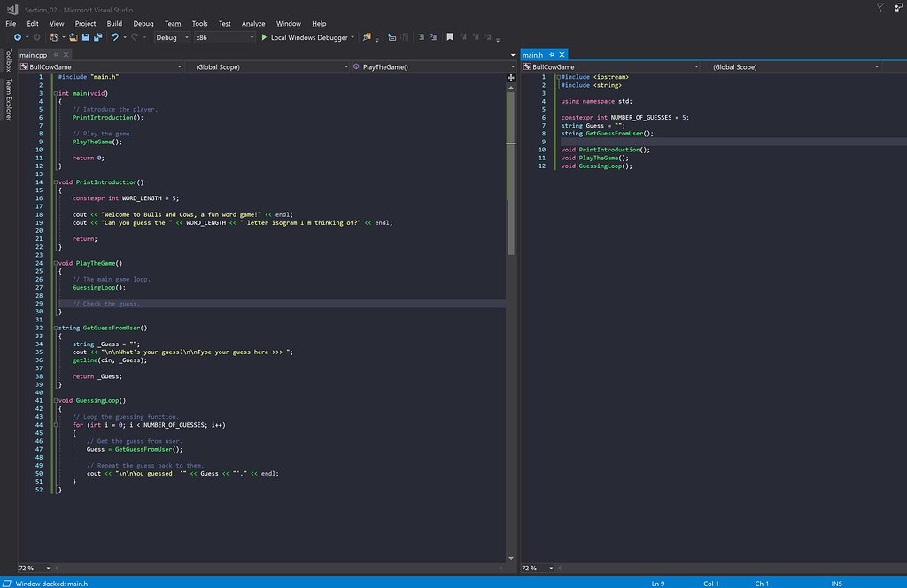This screenshot has width=907, height=588.
Task: Open the Debug configuration dropdown
Action: 171,37
